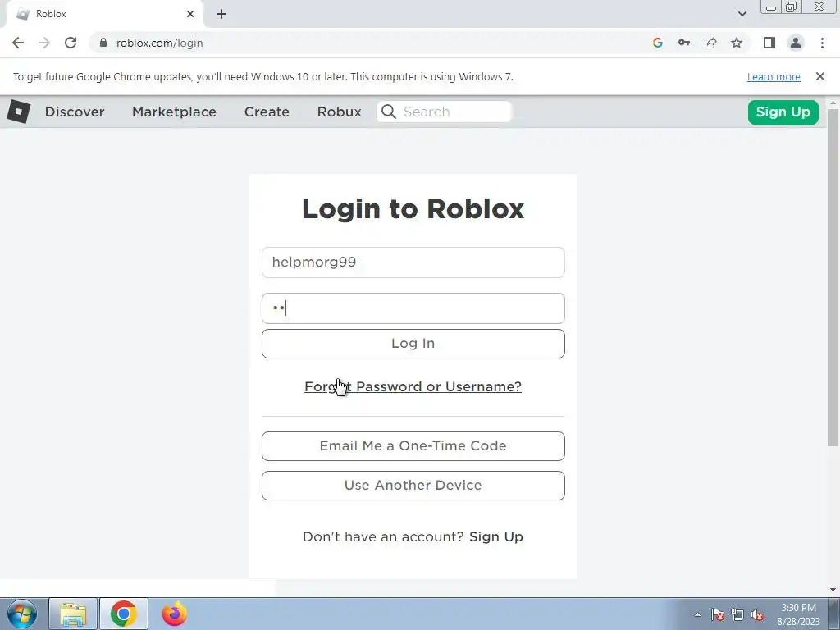Image resolution: width=840 pixels, height=630 pixels.
Task: Open Windows Explorer from the taskbar
Action: coord(73,614)
